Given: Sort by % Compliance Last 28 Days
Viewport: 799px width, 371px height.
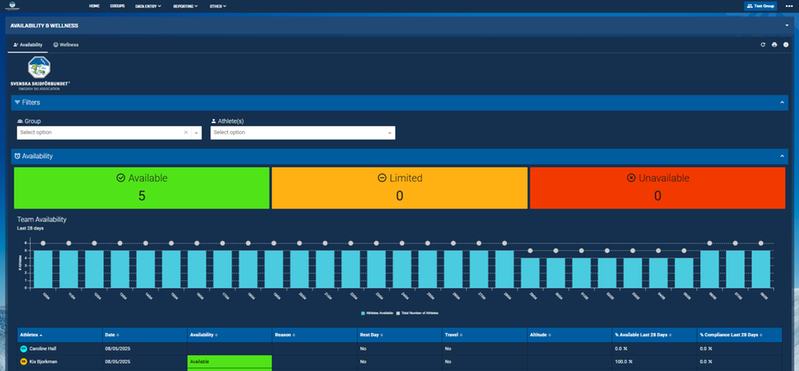Looking at the screenshot, I should pos(739,335).
